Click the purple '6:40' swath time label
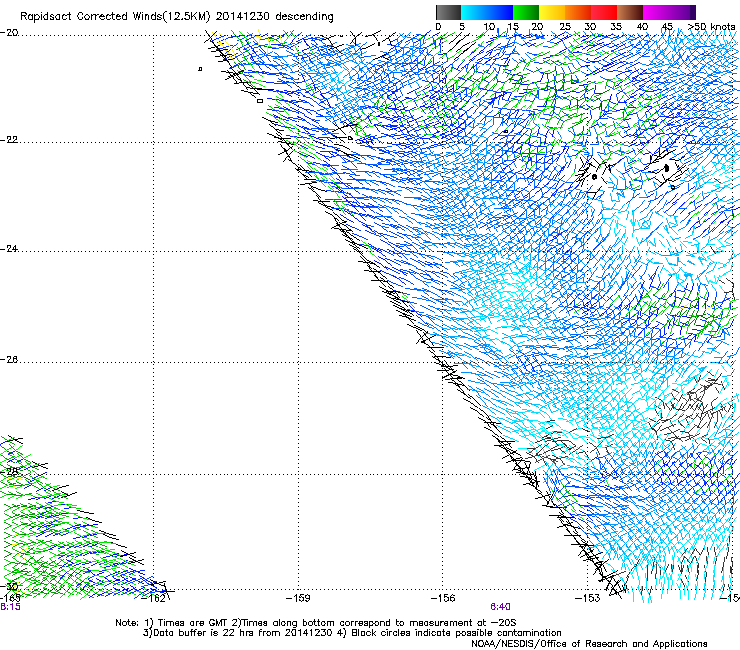The width and height of the screenshot is (740, 650). [500, 607]
